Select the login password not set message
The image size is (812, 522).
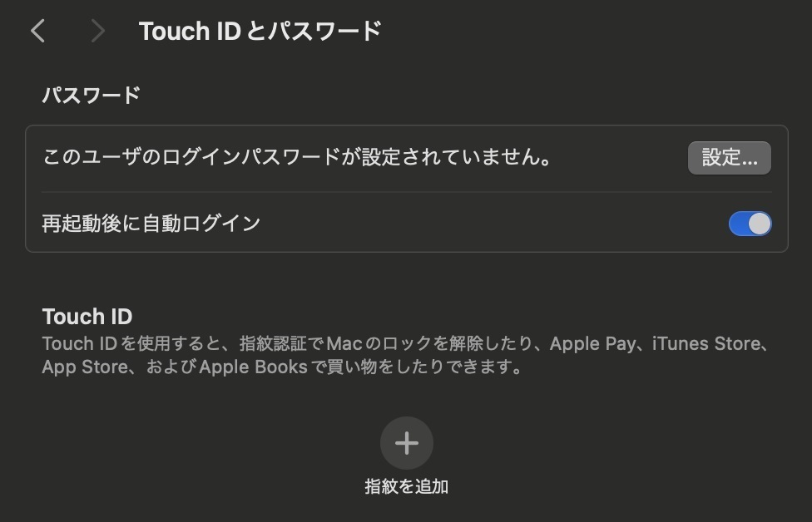click(x=297, y=157)
